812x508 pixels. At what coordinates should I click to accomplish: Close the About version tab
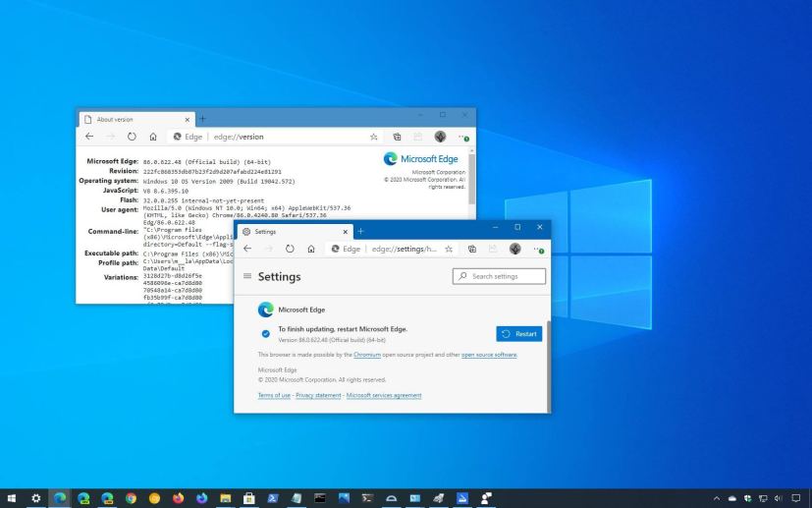click(187, 119)
